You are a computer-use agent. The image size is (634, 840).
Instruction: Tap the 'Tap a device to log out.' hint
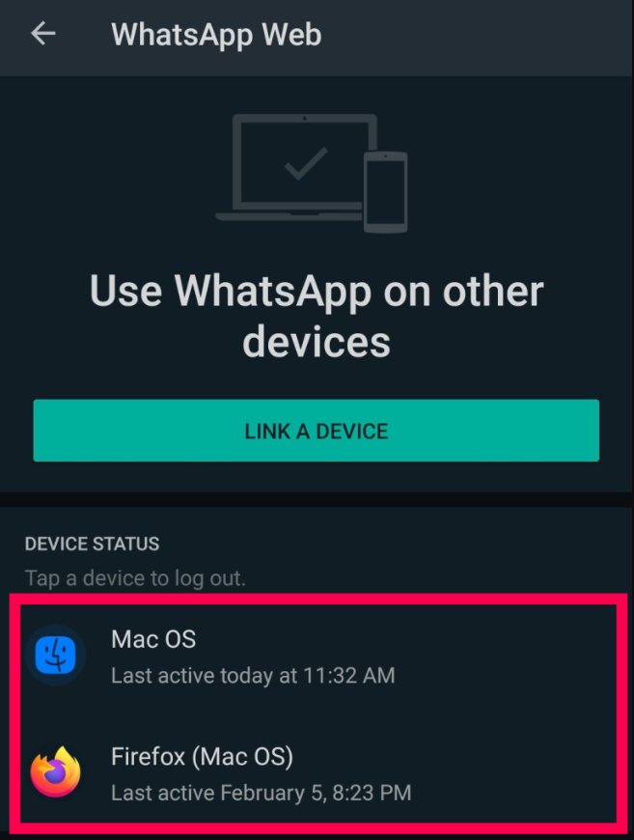coord(135,578)
